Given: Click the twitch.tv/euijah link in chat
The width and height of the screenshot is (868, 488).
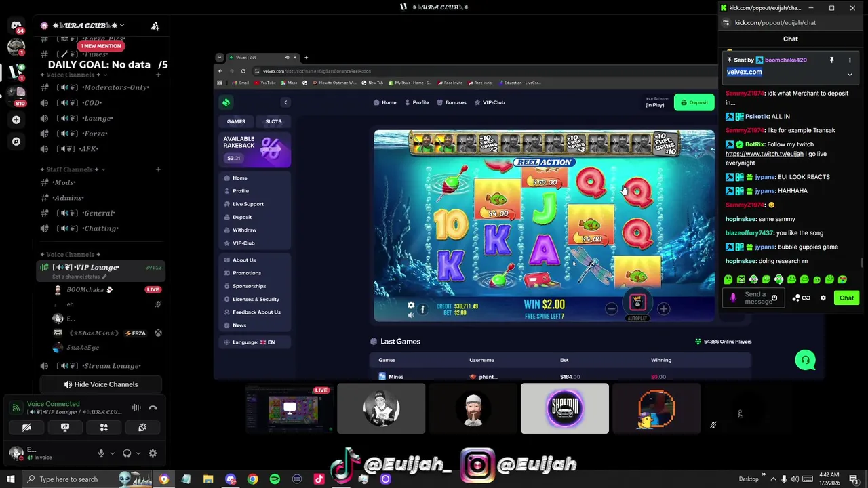Looking at the screenshot, I should click(764, 154).
